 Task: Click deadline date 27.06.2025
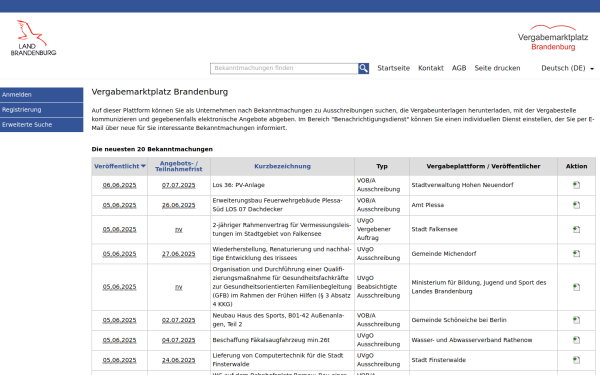click(179, 254)
